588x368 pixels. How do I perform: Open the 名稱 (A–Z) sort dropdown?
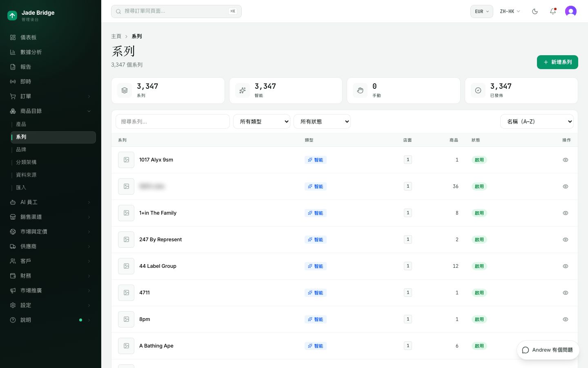click(x=537, y=121)
